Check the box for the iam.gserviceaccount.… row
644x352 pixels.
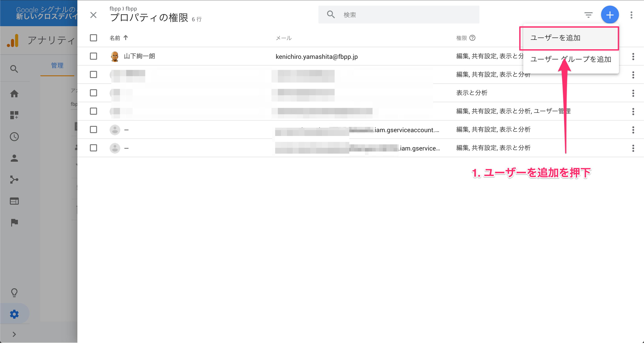(93, 129)
